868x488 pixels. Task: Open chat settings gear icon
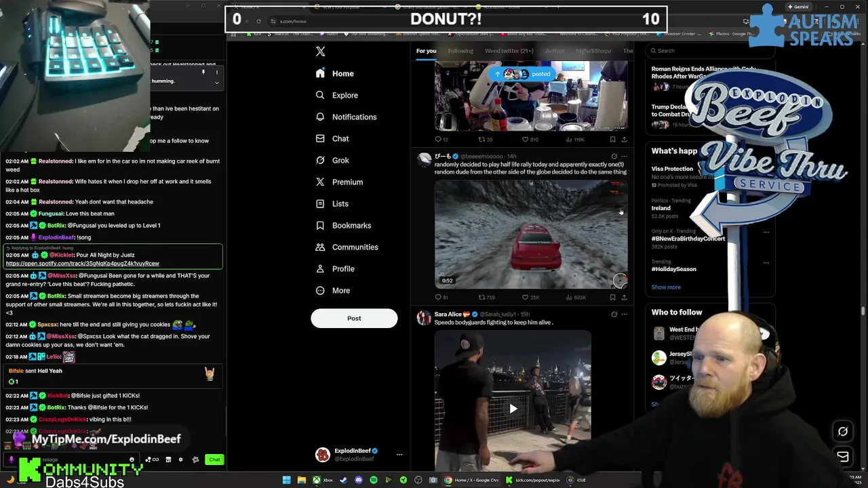(180, 460)
